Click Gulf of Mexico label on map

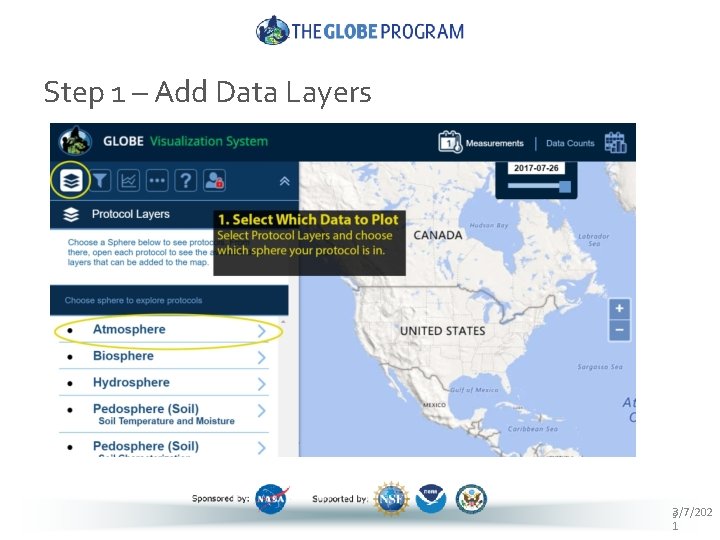tap(474, 390)
